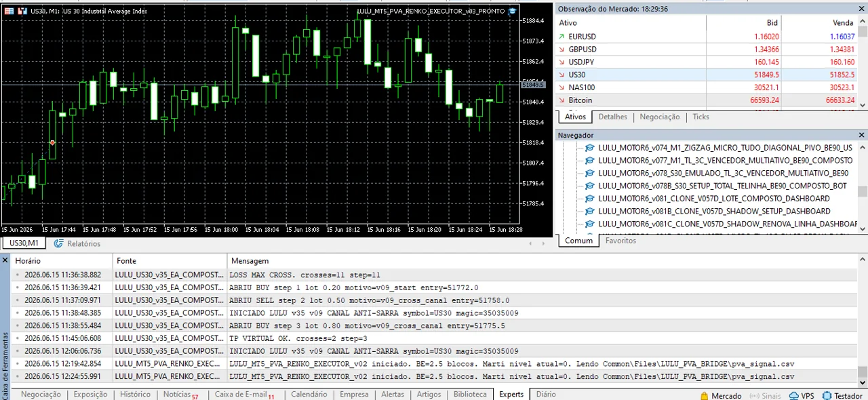The image size is (868, 400).
Task: Select the Experts tab
Action: pyautogui.click(x=511, y=395)
